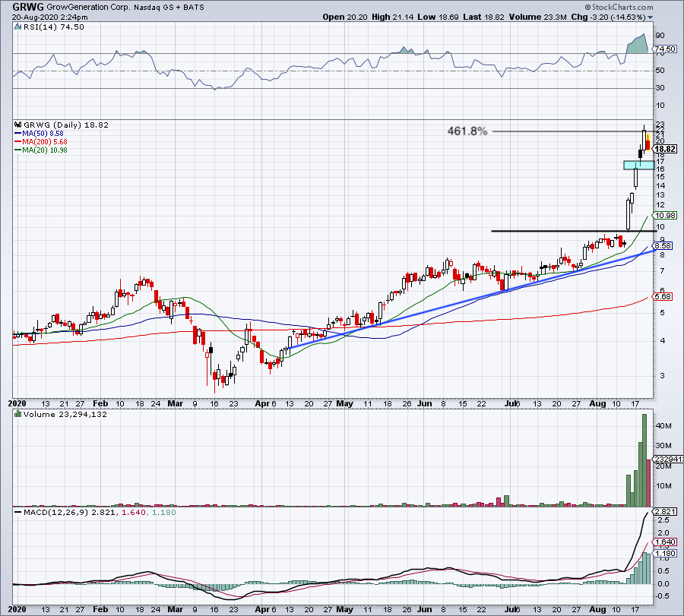Select the blue MA(50) legend line swatch
This screenshot has width=684, height=616.
click(18, 134)
